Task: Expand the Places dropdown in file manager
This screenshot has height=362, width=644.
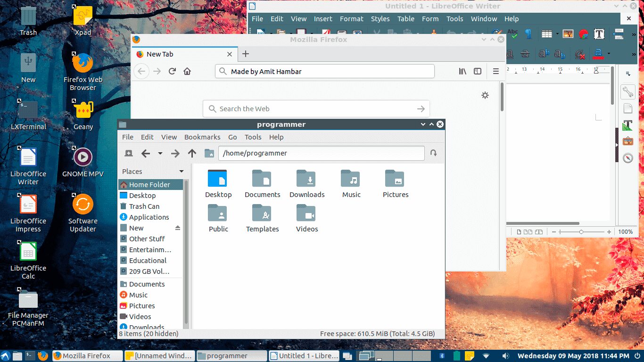Action: click(181, 171)
